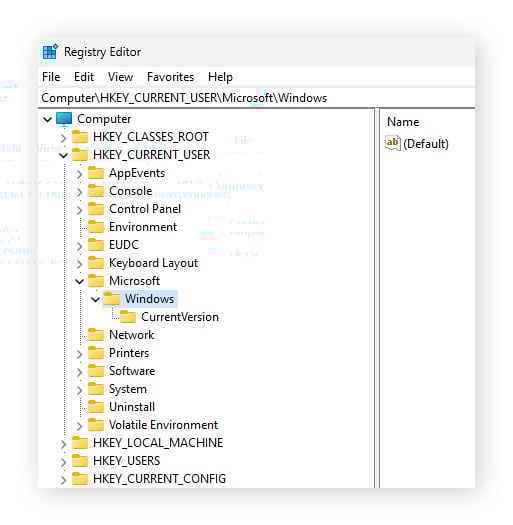Select the Computer root label
The width and height of the screenshot is (513, 525).
click(x=104, y=119)
